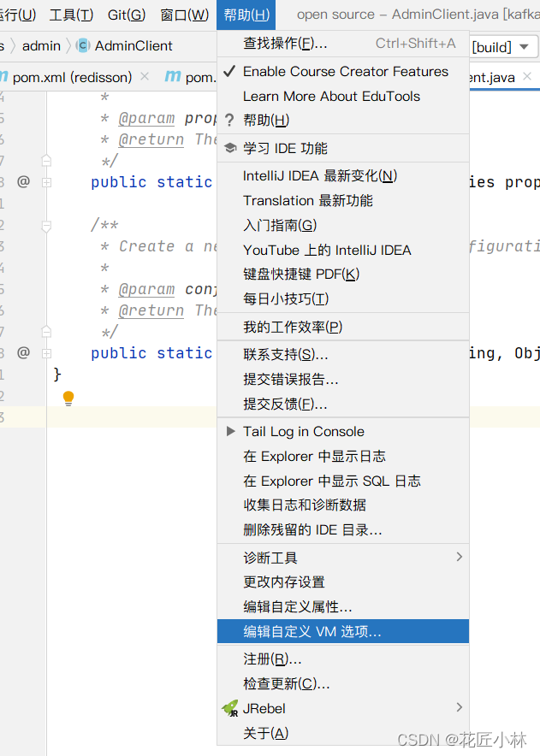Select 注册(R)...
Image resolution: width=540 pixels, height=756 pixels.
(x=343, y=659)
